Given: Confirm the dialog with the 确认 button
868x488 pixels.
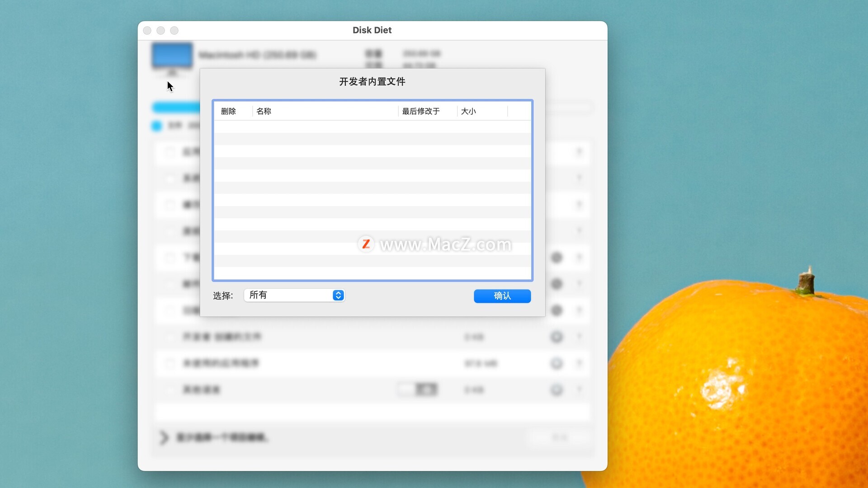Looking at the screenshot, I should [x=502, y=296].
